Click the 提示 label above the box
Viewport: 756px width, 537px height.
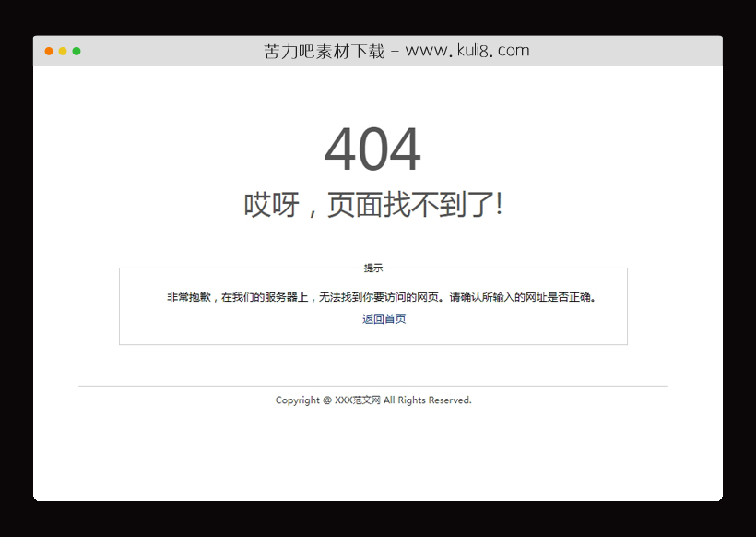373,268
